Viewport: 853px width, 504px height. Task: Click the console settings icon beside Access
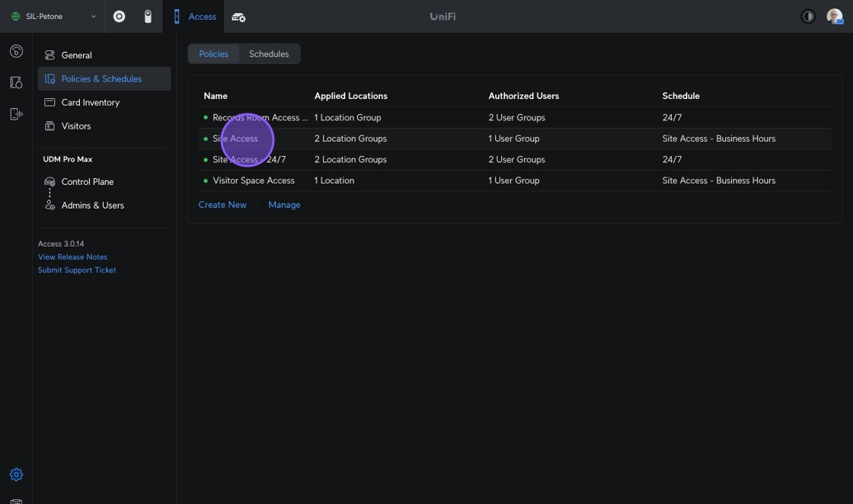click(x=238, y=17)
